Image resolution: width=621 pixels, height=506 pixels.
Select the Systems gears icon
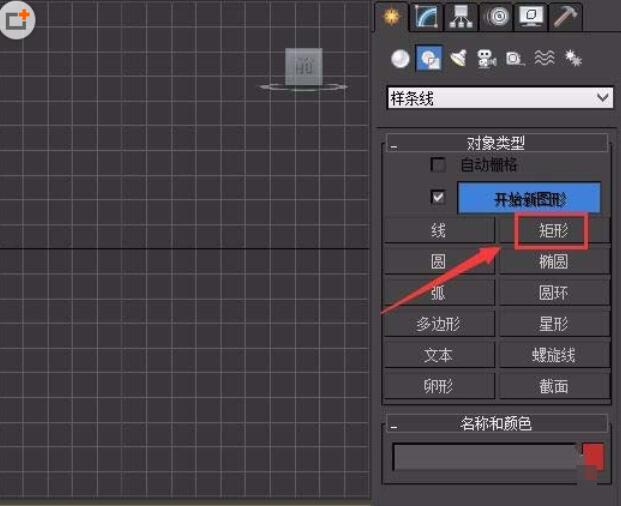click(x=573, y=59)
